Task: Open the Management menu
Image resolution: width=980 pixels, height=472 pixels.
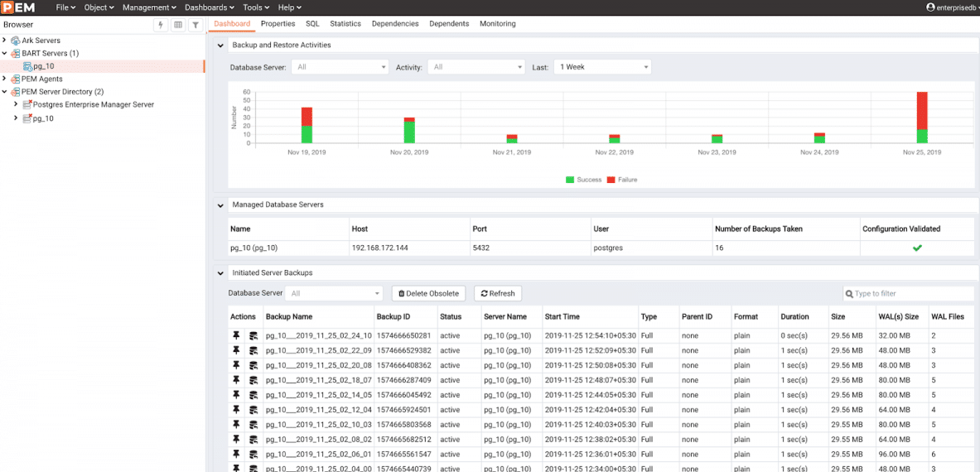Action: click(149, 7)
